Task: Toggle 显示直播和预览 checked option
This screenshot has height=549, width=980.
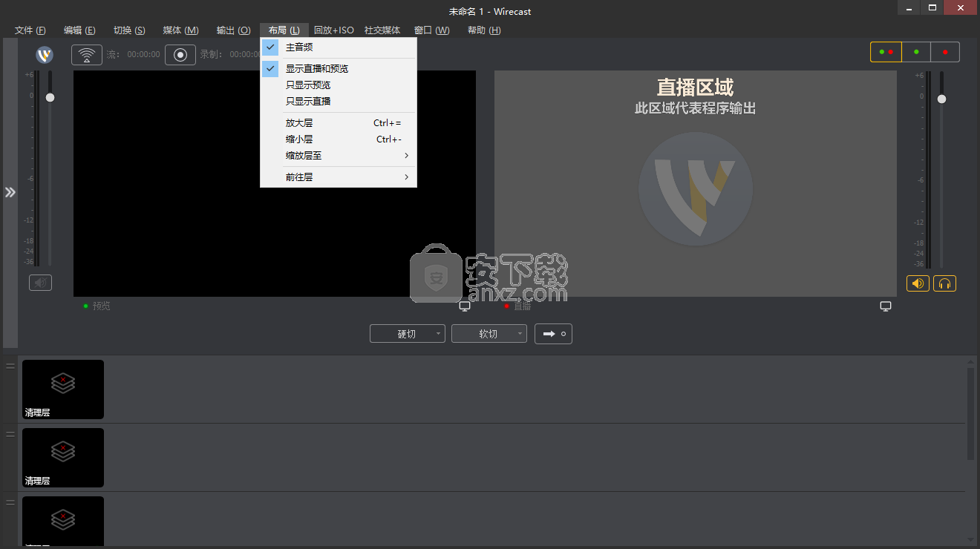Action: [x=339, y=69]
